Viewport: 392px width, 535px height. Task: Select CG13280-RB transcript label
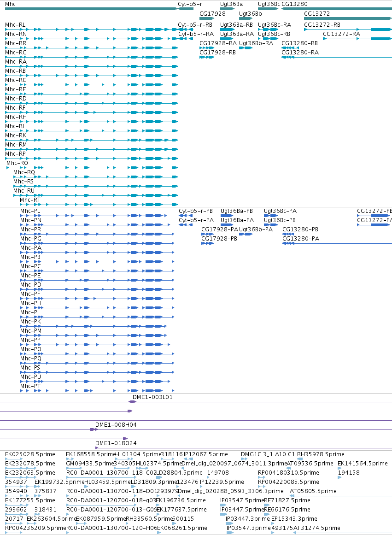pyautogui.click(x=299, y=43)
